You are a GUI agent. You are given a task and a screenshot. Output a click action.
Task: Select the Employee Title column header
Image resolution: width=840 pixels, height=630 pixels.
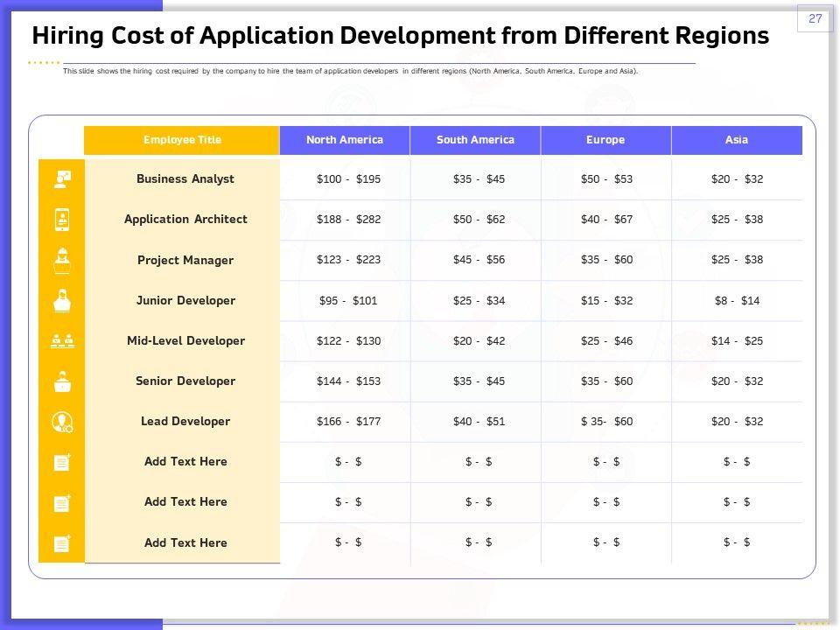182,140
